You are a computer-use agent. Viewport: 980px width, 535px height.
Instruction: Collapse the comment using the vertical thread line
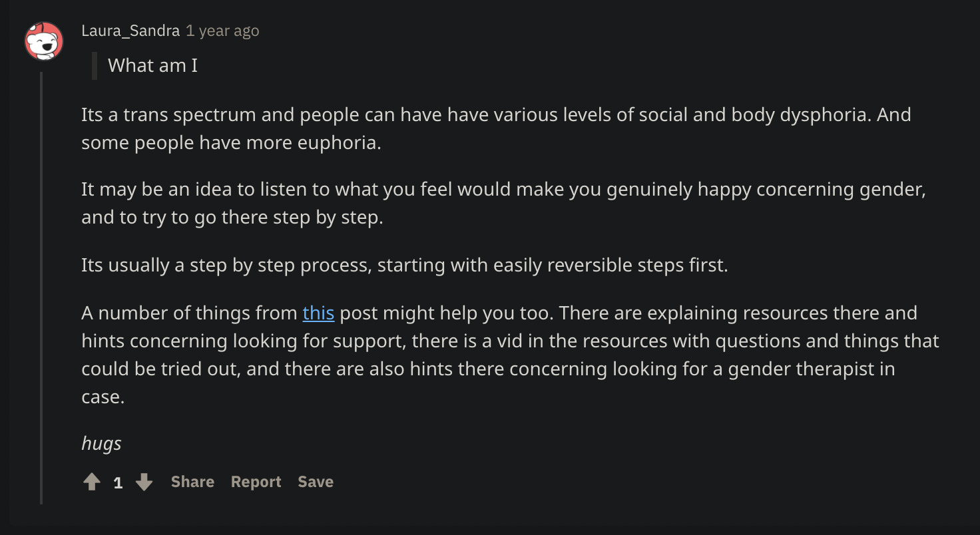click(x=41, y=287)
